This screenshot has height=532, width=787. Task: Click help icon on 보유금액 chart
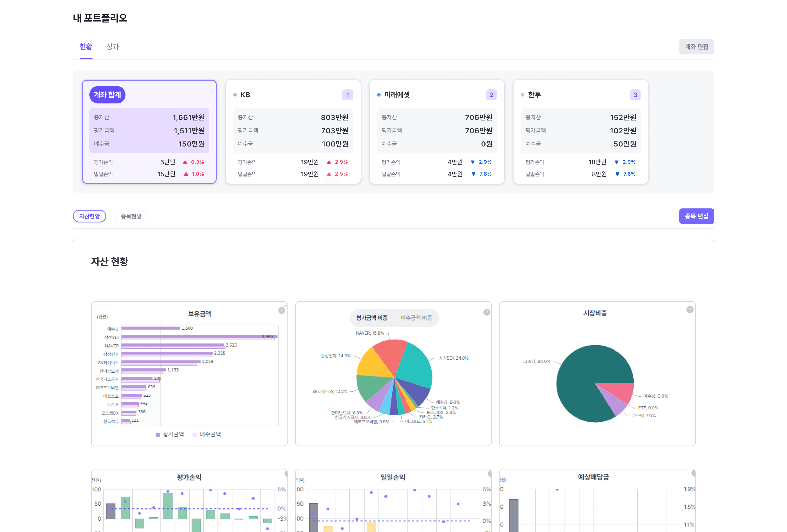click(281, 310)
